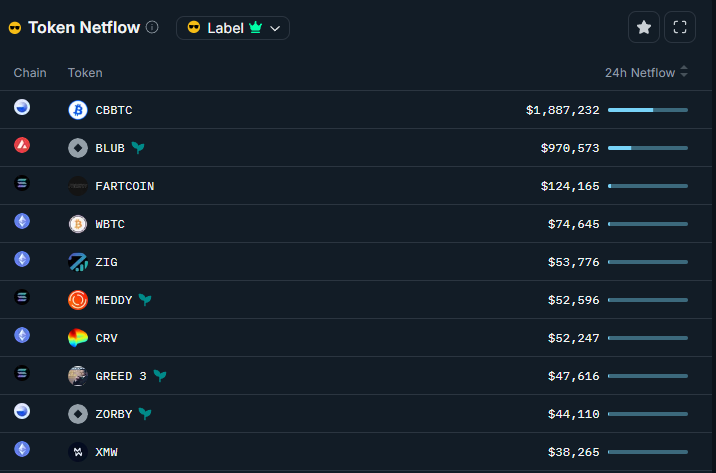Click the $52,247 netflow value
Screen dimensions: 716x473
(x=574, y=338)
